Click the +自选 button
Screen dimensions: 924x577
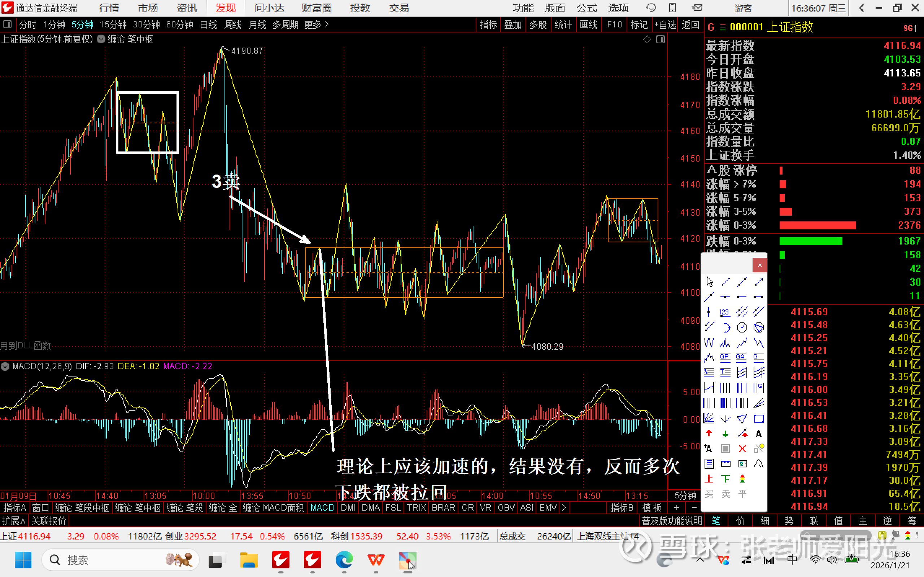pyautogui.click(x=665, y=25)
